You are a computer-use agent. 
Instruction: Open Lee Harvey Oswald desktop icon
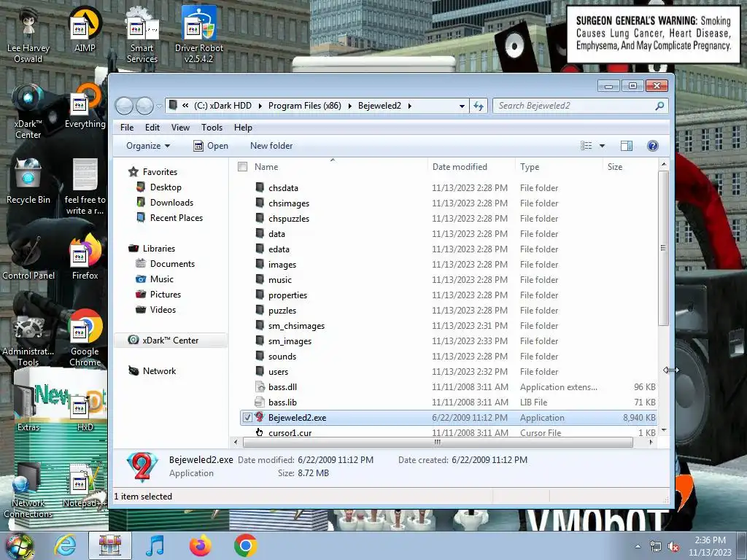click(28, 34)
